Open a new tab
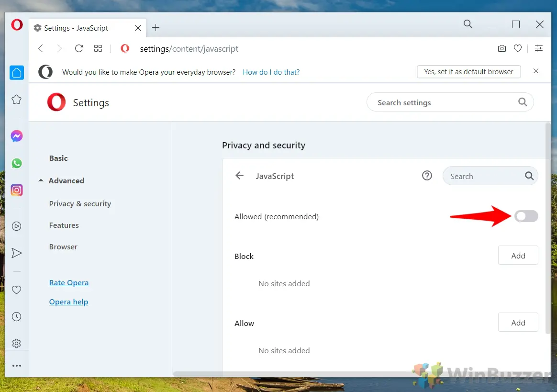The image size is (557, 392). (x=156, y=28)
